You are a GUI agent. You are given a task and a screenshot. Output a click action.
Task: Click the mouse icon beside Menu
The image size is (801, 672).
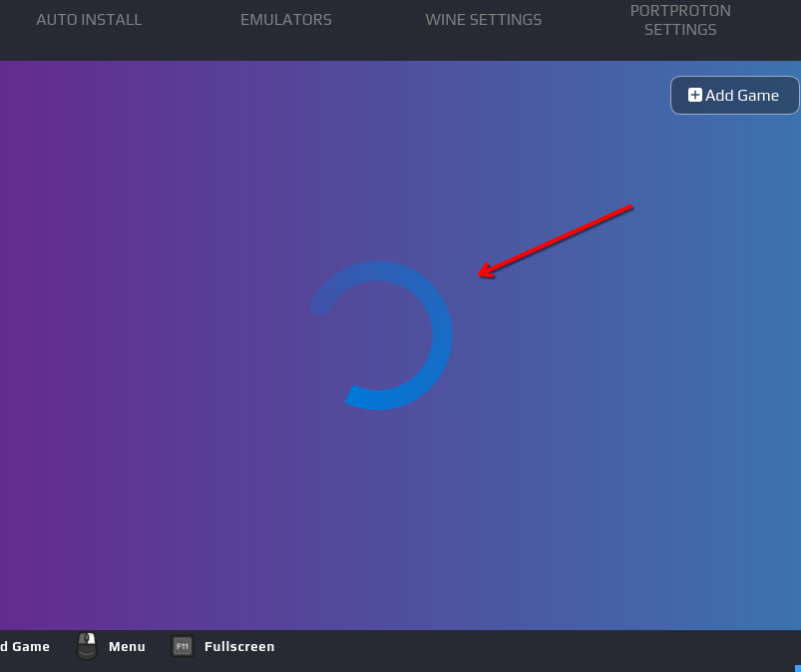click(x=87, y=646)
